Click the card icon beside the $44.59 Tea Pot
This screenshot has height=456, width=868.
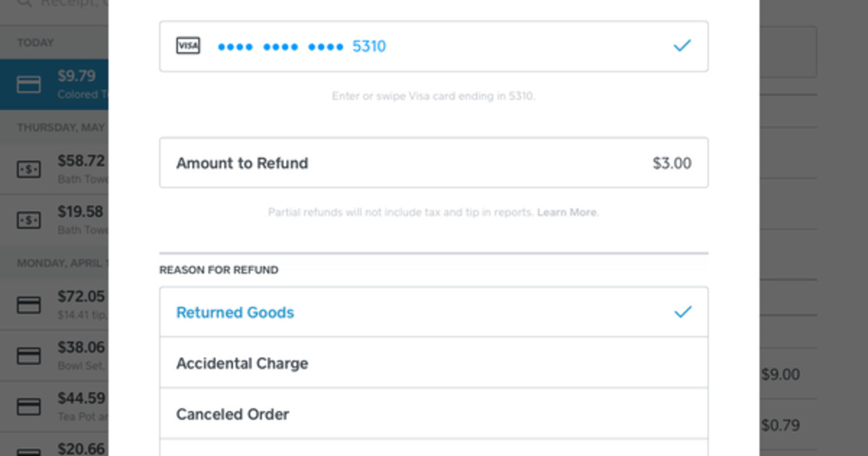coord(27,405)
